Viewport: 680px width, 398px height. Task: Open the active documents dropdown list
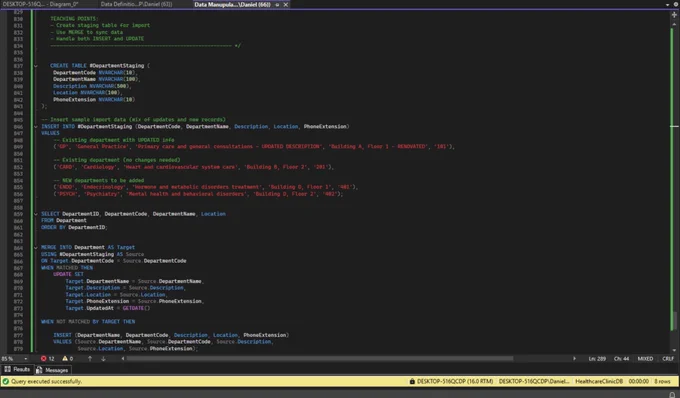pyautogui.click(x=667, y=5)
